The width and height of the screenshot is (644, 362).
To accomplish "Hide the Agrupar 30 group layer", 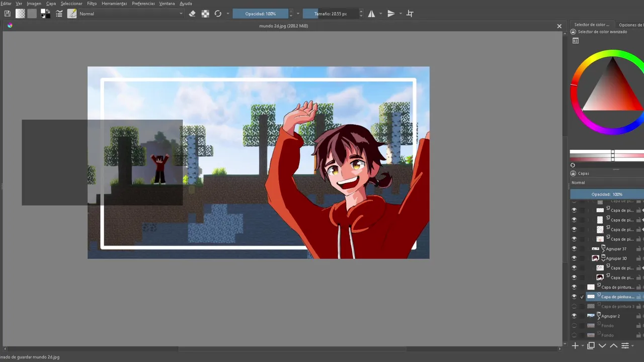I will tap(574, 258).
